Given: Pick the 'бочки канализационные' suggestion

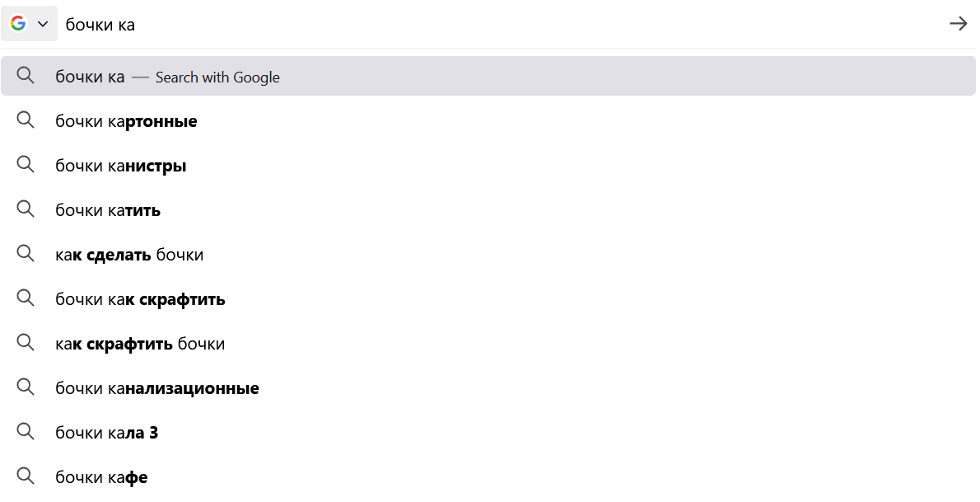Looking at the screenshot, I should [157, 388].
